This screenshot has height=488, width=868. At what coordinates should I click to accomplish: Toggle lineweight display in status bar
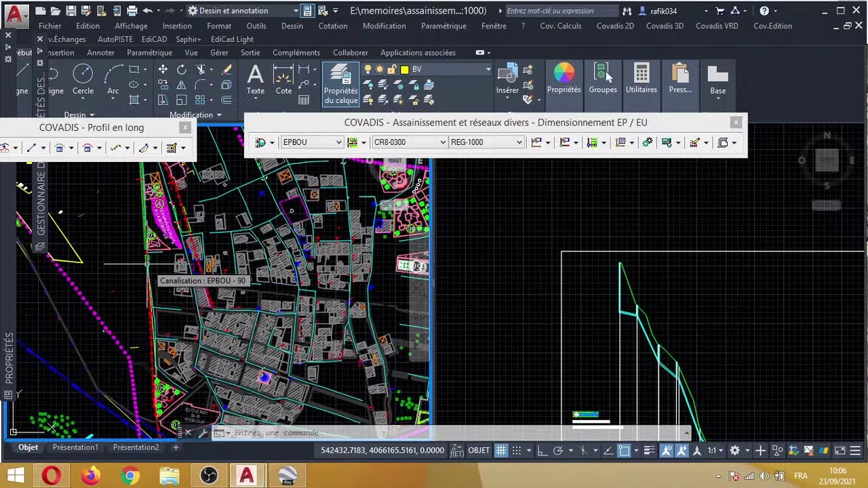tap(650, 451)
